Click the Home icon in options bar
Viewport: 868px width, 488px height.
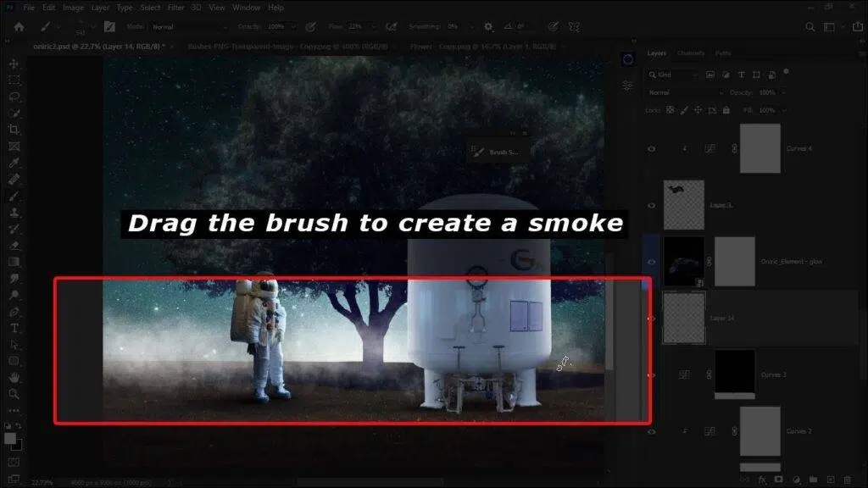19,26
